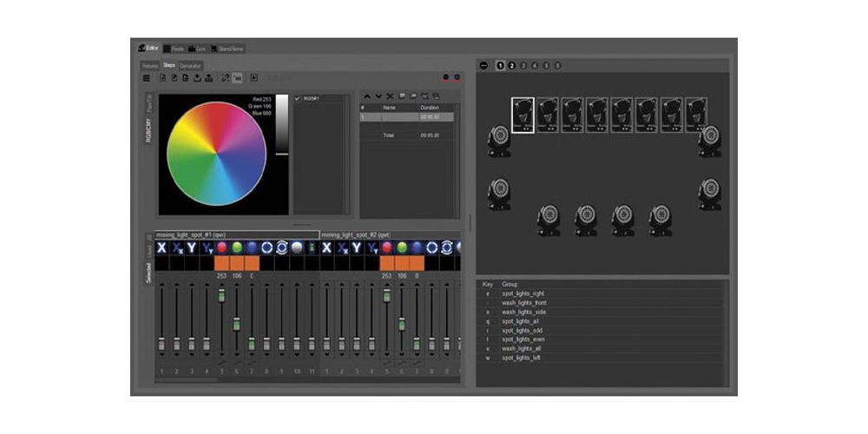Switch layout to page 4
This screenshot has width=868, height=434.
tap(535, 65)
